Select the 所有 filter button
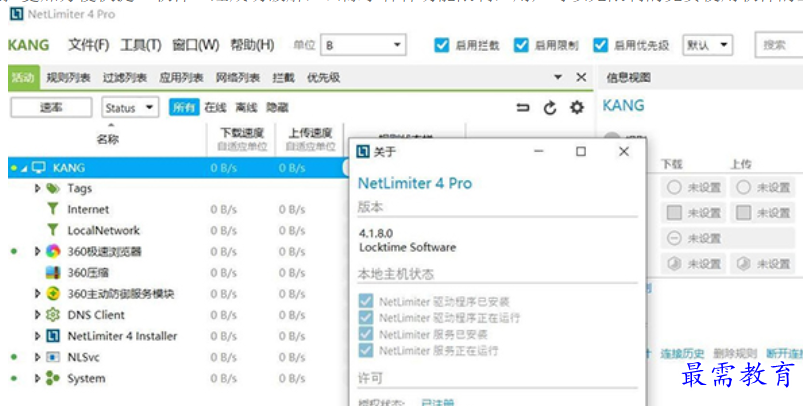This screenshot has height=406, width=803. click(184, 108)
